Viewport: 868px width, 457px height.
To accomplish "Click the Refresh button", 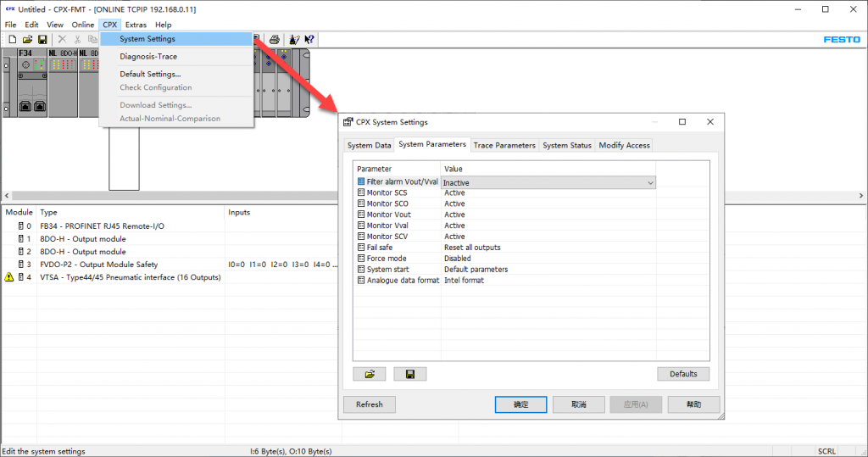I will tap(370, 404).
